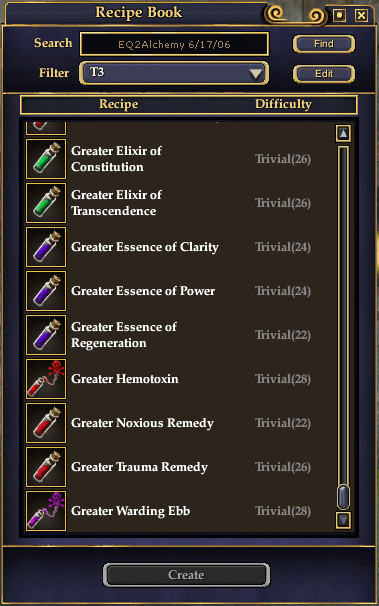Click the scroll up arrow in recipe list
The width and height of the screenshot is (379, 606).
coord(343,133)
